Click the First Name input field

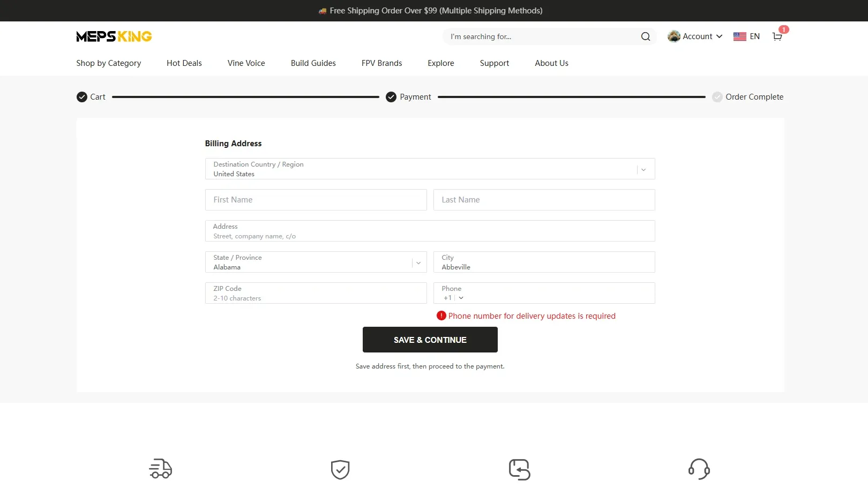(316, 200)
